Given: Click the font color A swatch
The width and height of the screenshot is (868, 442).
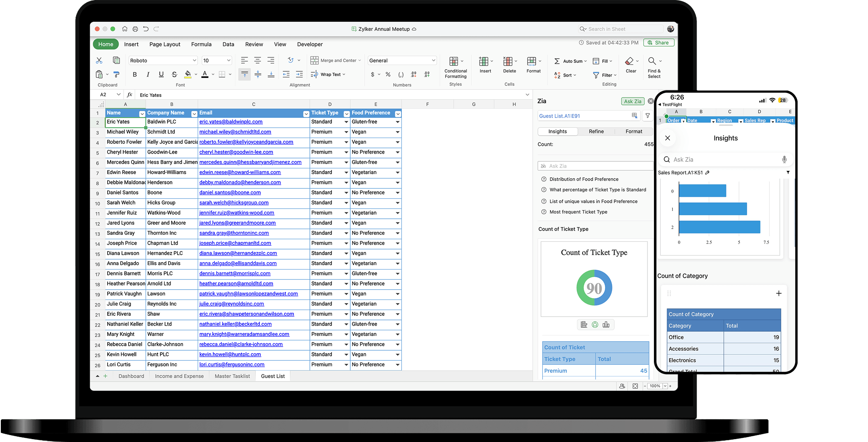Looking at the screenshot, I should click(205, 75).
